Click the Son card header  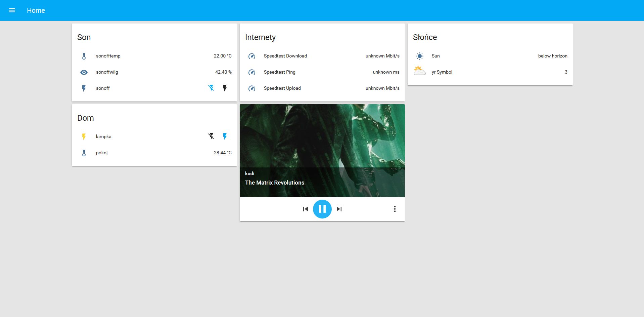84,37
